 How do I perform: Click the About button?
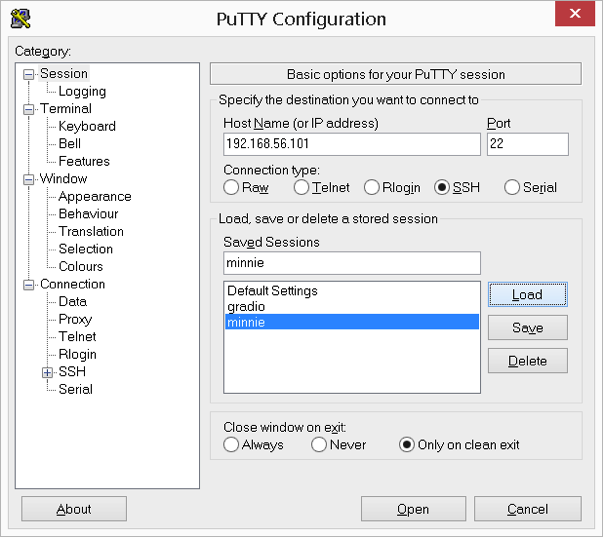pos(74,509)
